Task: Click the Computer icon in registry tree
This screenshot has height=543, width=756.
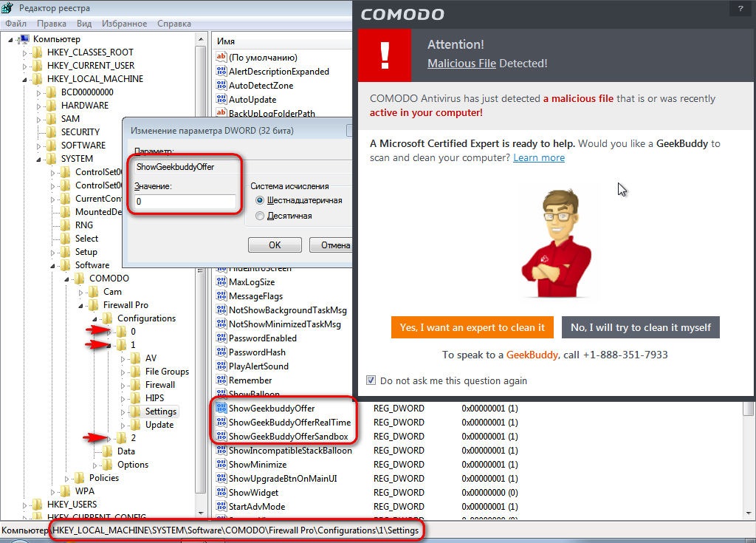Action: (x=24, y=39)
